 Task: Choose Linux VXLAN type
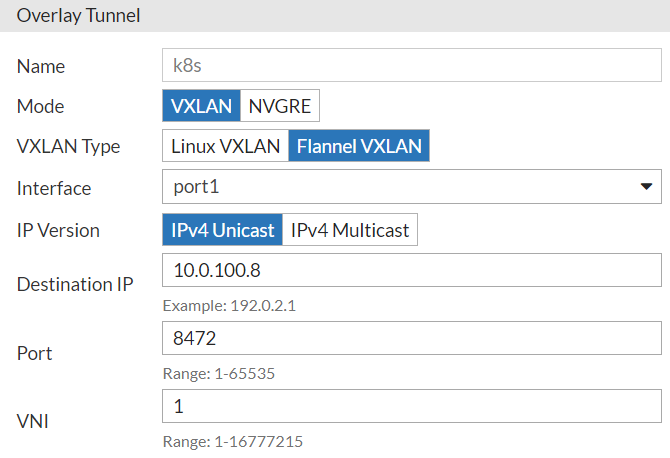[x=225, y=146]
